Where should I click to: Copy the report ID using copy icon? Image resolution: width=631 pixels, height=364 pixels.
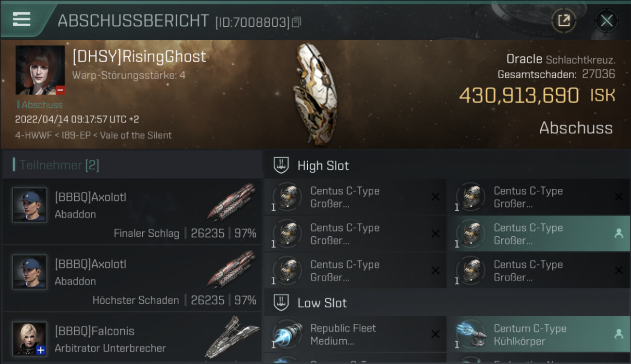[296, 22]
